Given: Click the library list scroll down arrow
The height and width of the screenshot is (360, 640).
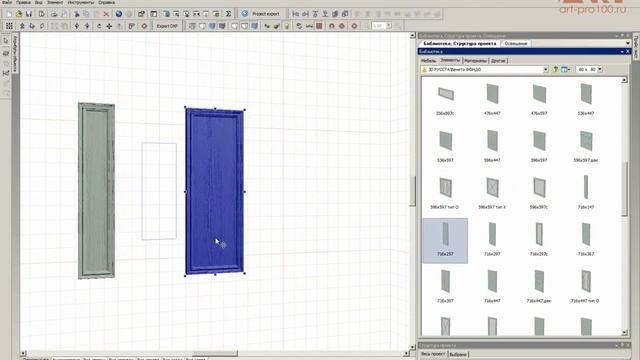Looking at the screenshot, I should pyautogui.click(x=624, y=333).
